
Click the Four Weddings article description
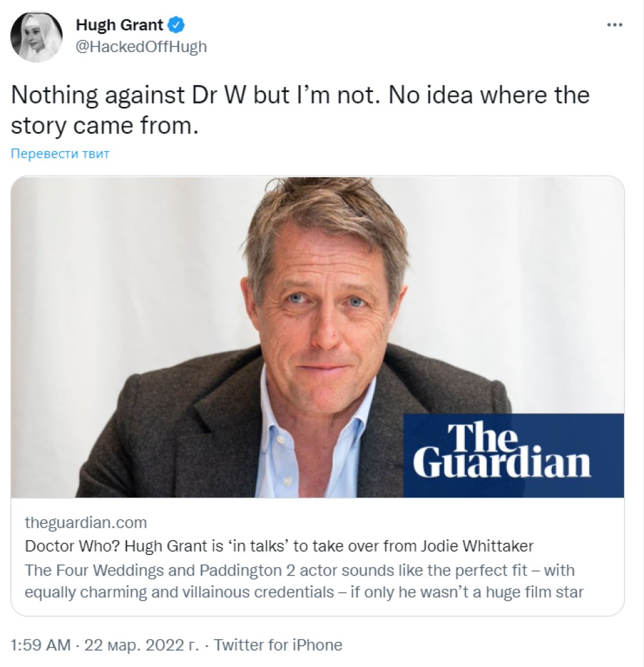pyautogui.click(x=299, y=581)
